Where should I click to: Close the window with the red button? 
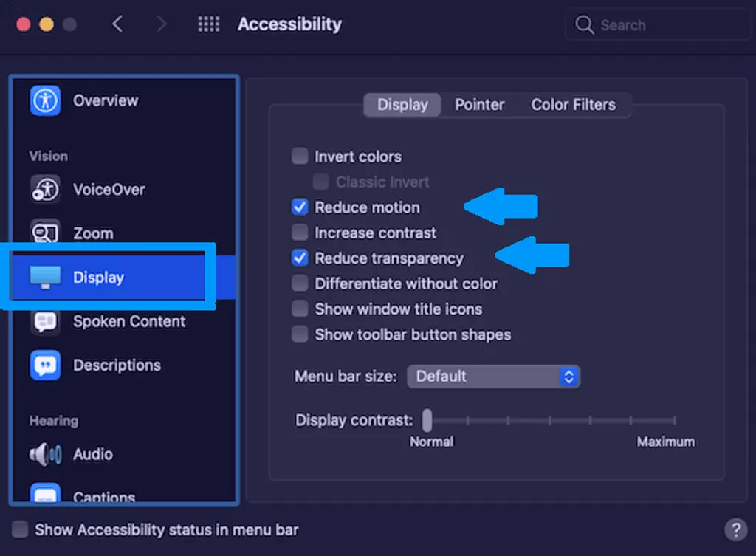point(24,24)
